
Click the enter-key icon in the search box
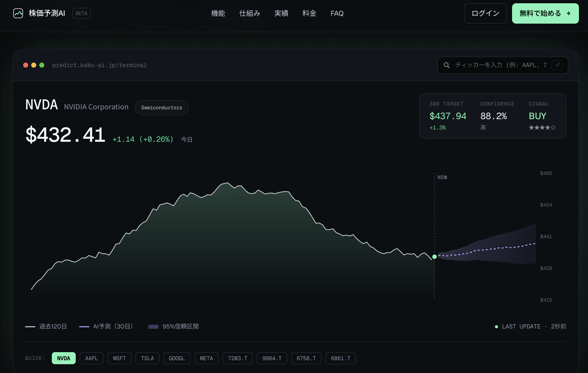coord(557,65)
